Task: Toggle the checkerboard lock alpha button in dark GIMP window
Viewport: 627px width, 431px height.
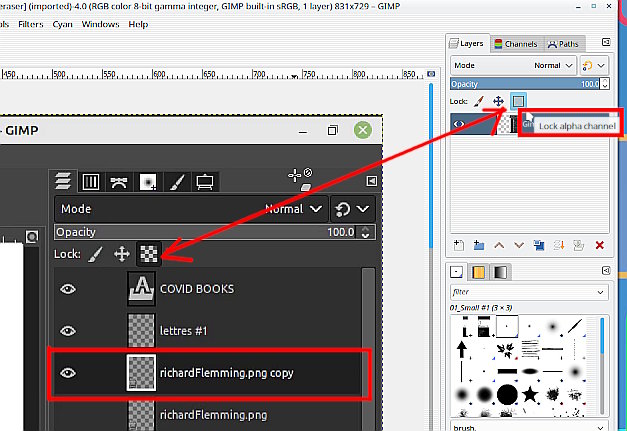Action: pyautogui.click(x=149, y=254)
